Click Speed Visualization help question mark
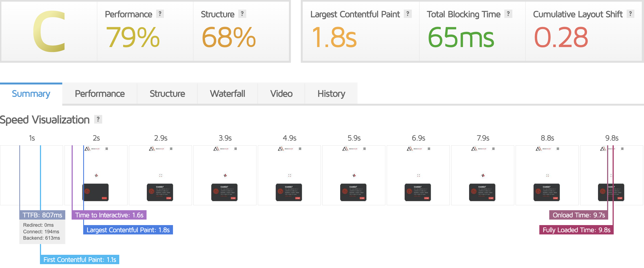 (x=98, y=119)
